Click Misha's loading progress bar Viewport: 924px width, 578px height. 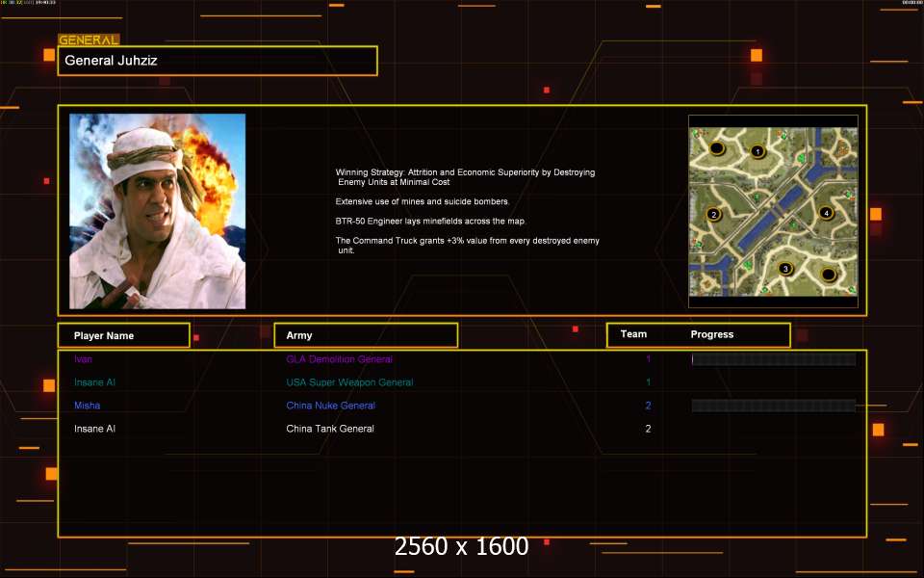point(773,406)
